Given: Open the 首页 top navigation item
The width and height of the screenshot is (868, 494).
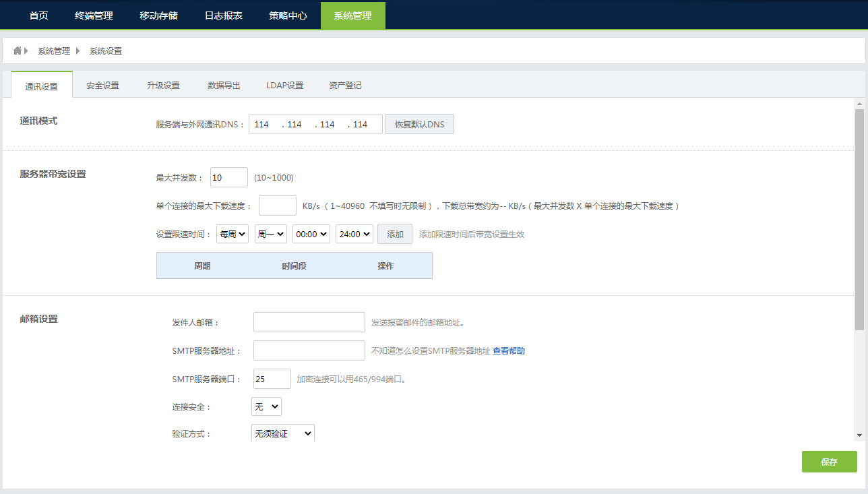Looking at the screenshot, I should [x=39, y=16].
